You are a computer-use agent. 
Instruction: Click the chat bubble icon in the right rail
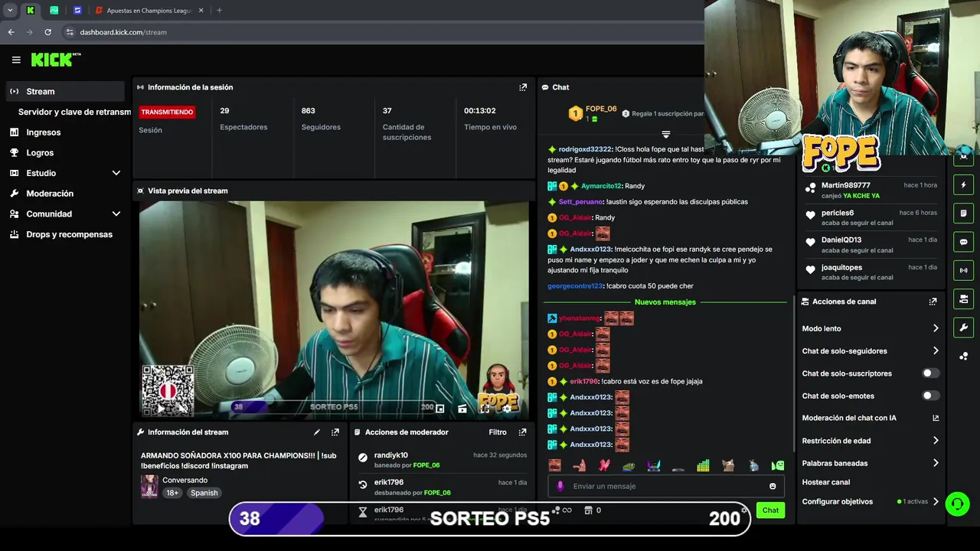coord(963,242)
